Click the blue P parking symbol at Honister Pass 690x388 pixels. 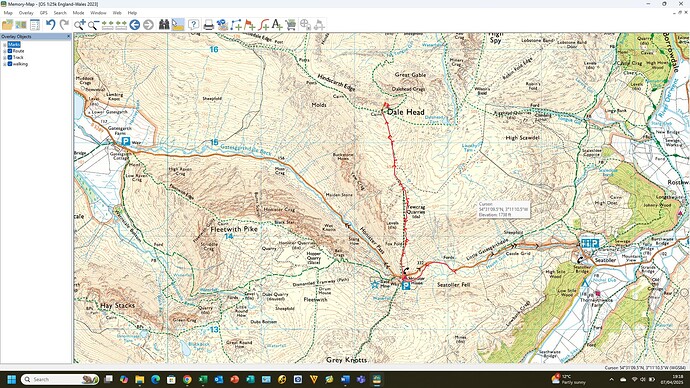[x=406, y=286]
